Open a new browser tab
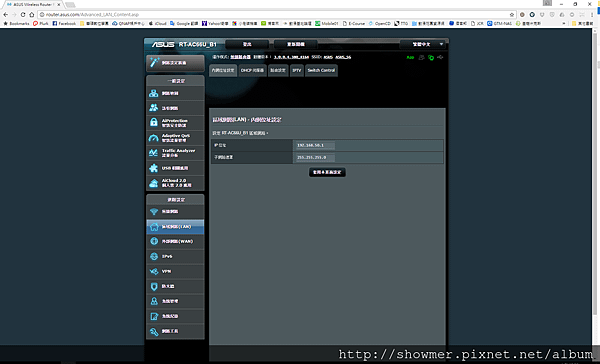This screenshot has width=600, height=364. [x=70, y=5]
